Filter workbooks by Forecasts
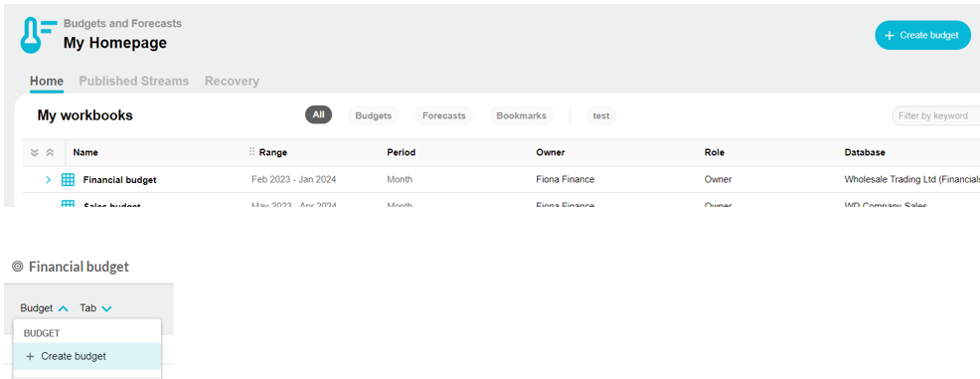The image size is (980, 379). pyautogui.click(x=443, y=115)
